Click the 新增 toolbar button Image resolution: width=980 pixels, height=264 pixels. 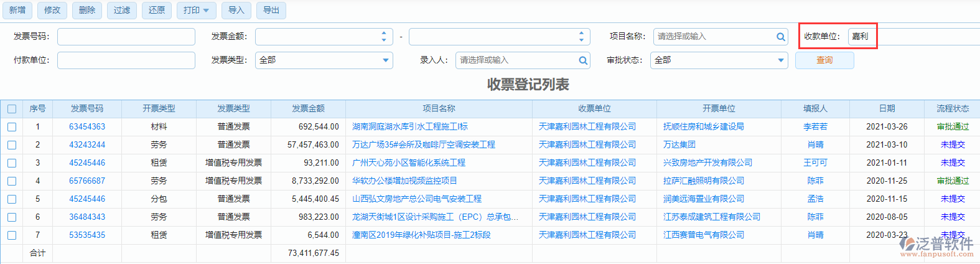(x=17, y=11)
